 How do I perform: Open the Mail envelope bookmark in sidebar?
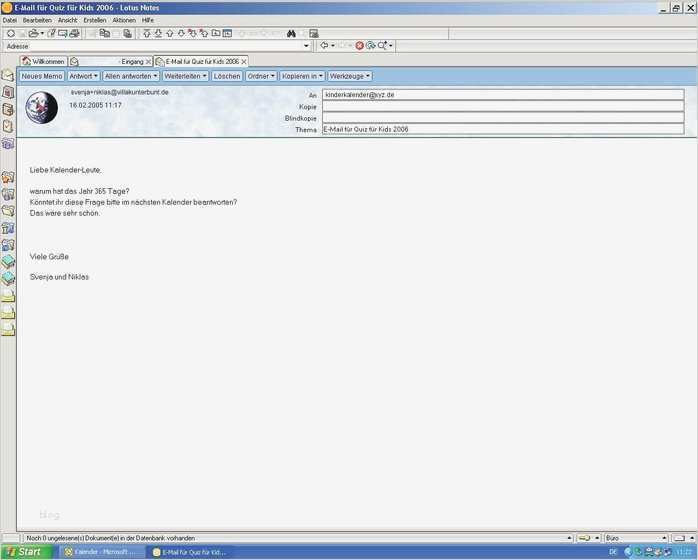pyautogui.click(x=8, y=76)
